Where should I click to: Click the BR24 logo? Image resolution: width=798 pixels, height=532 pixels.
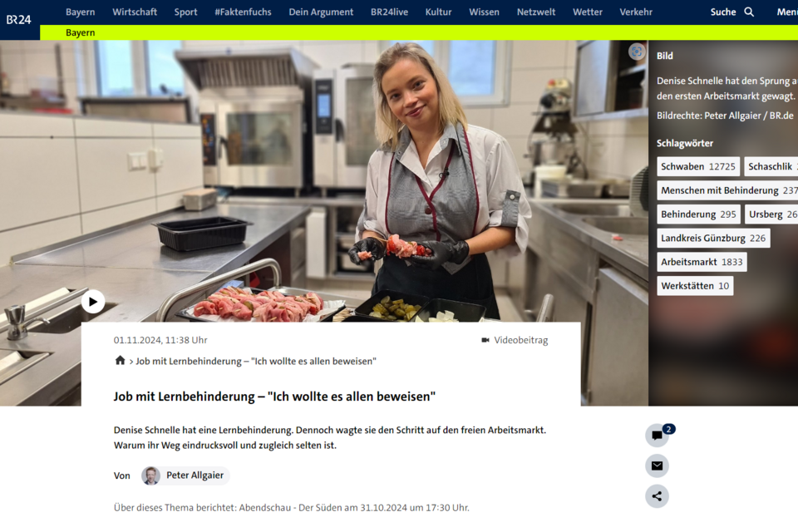[x=19, y=19]
